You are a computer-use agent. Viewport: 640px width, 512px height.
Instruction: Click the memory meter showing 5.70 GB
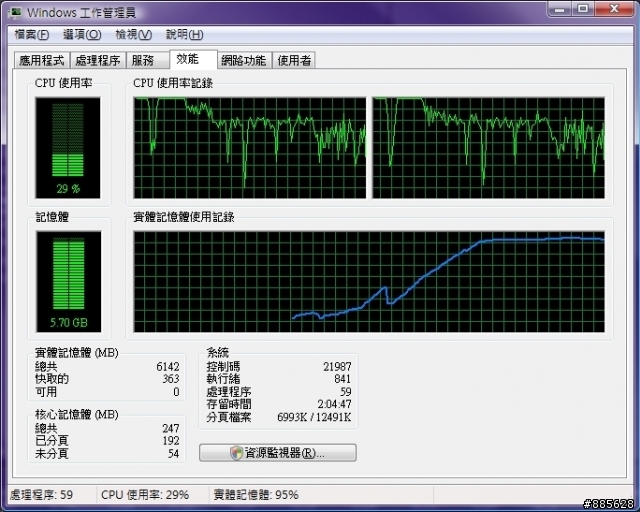[69, 282]
